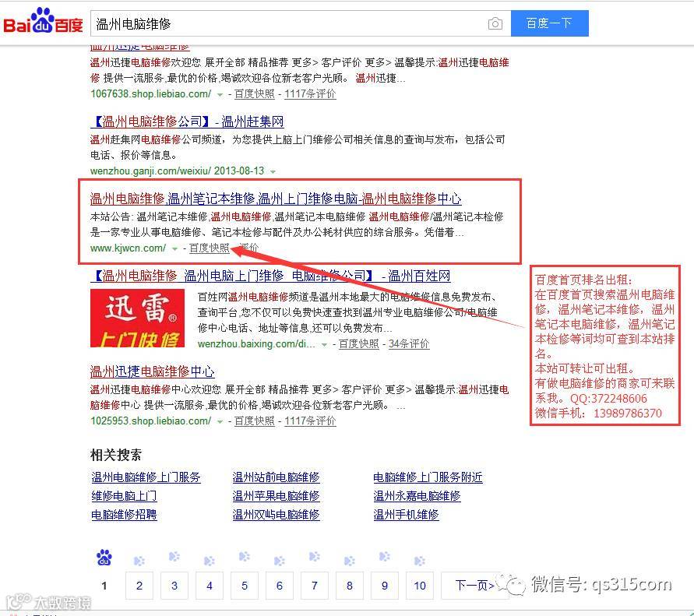Open 【温州电脑维修公司】-温州赶集网 result
Viewport: 694px width, 616px height.
(x=187, y=121)
